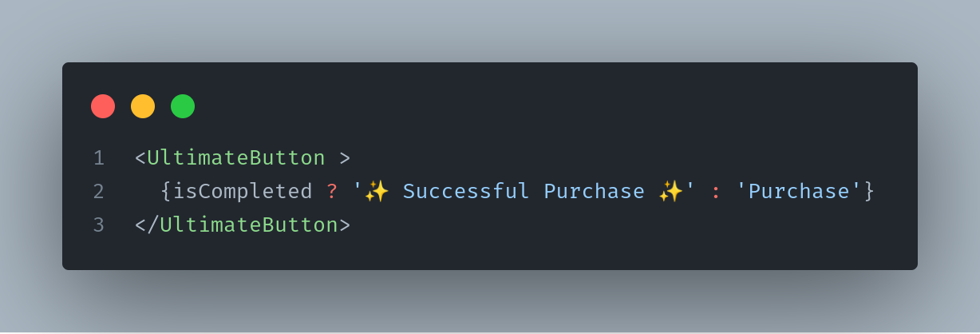Click the 'Purchase' string after the colon

799,192
